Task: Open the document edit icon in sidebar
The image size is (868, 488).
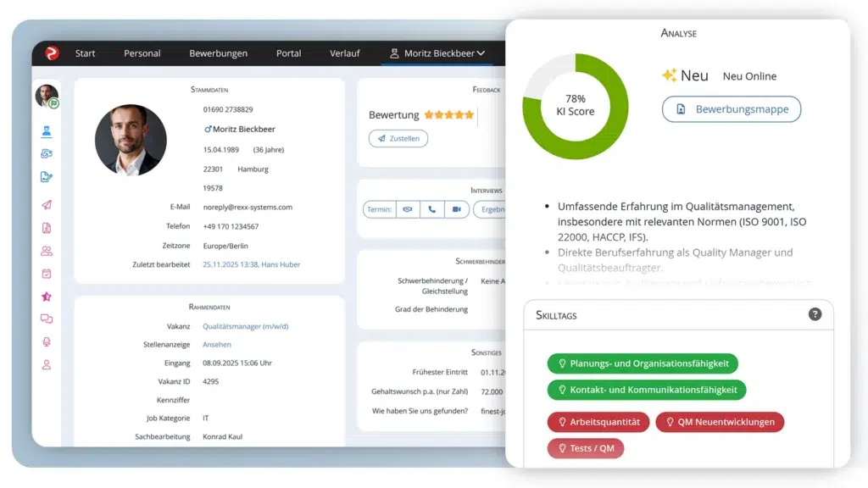Action: tap(47, 177)
